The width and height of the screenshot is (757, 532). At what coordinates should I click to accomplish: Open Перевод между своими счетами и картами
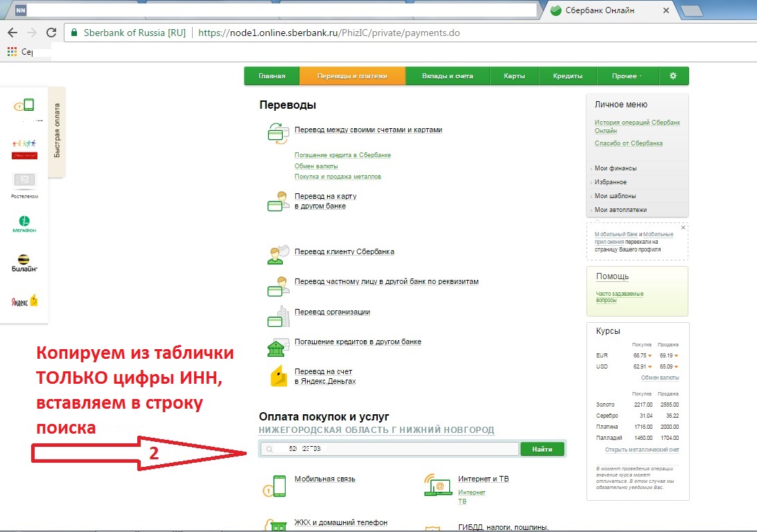(x=368, y=130)
